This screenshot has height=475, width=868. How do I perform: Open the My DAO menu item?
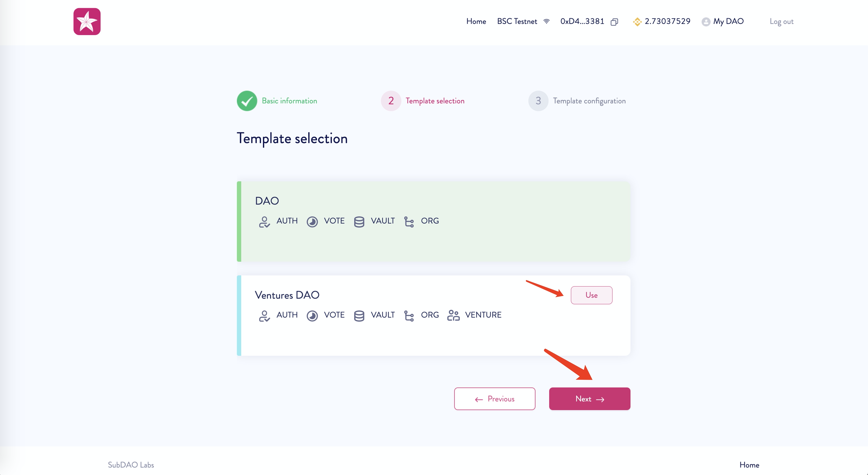coord(728,21)
